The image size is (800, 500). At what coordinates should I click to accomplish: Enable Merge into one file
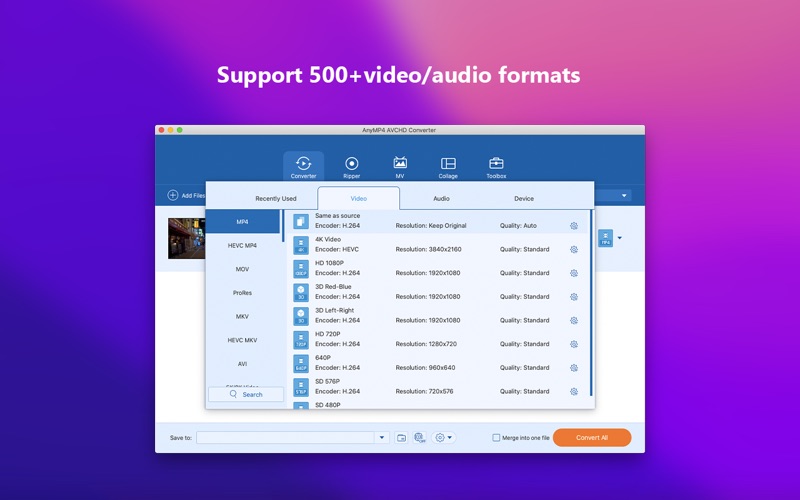click(x=496, y=438)
